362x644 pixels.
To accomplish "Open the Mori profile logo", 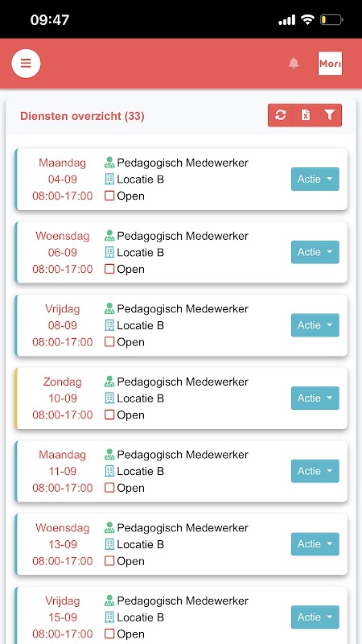I will [x=330, y=64].
